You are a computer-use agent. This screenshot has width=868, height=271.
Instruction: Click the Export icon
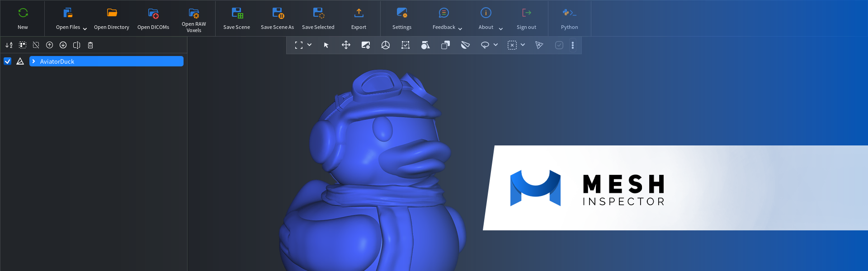pos(359,14)
